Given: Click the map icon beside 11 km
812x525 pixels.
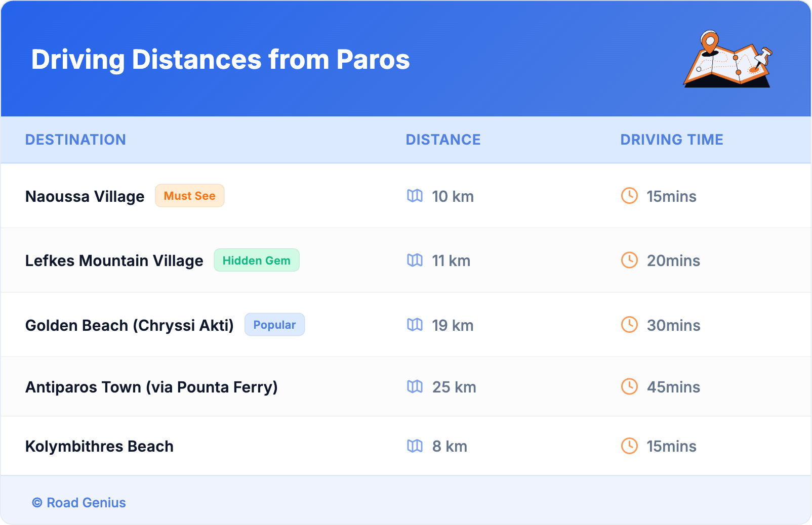Looking at the screenshot, I should tap(415, 260).
